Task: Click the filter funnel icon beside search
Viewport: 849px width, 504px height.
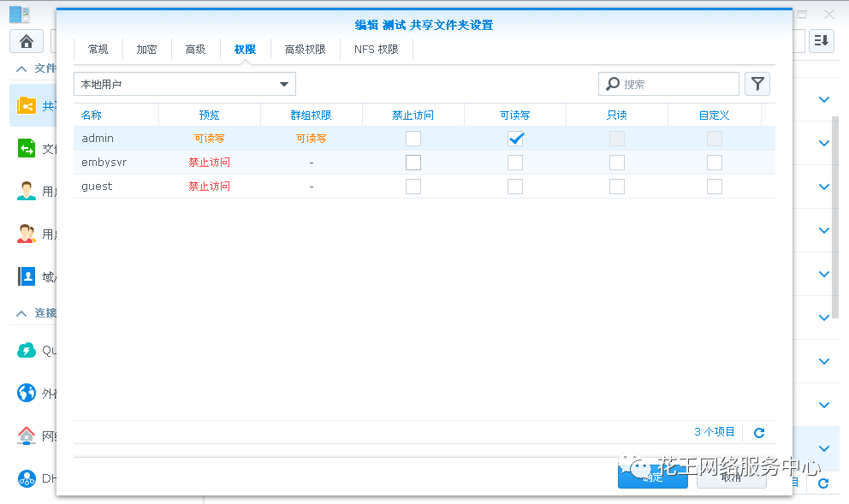Action: (x=757, y=83)
